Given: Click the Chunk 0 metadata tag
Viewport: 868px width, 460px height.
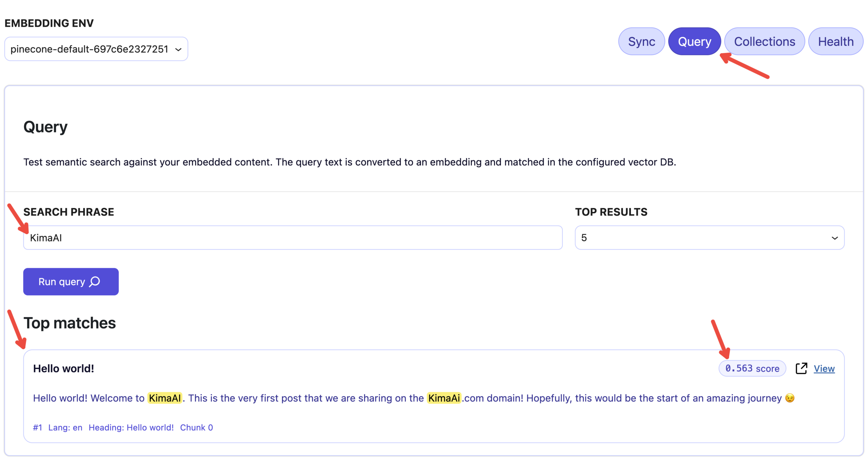Looking at the screenshot, I should click(x=196, y=427).
